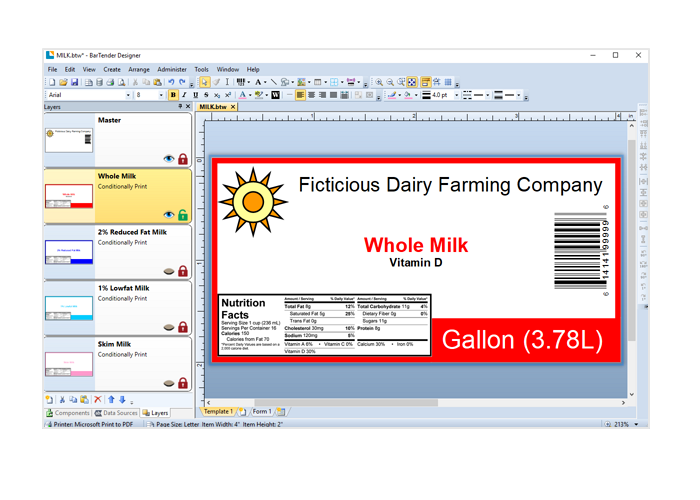The height and width of the screenshot is (500, 700).
Task: Open the word processor icon
Action: pos(275,95)
